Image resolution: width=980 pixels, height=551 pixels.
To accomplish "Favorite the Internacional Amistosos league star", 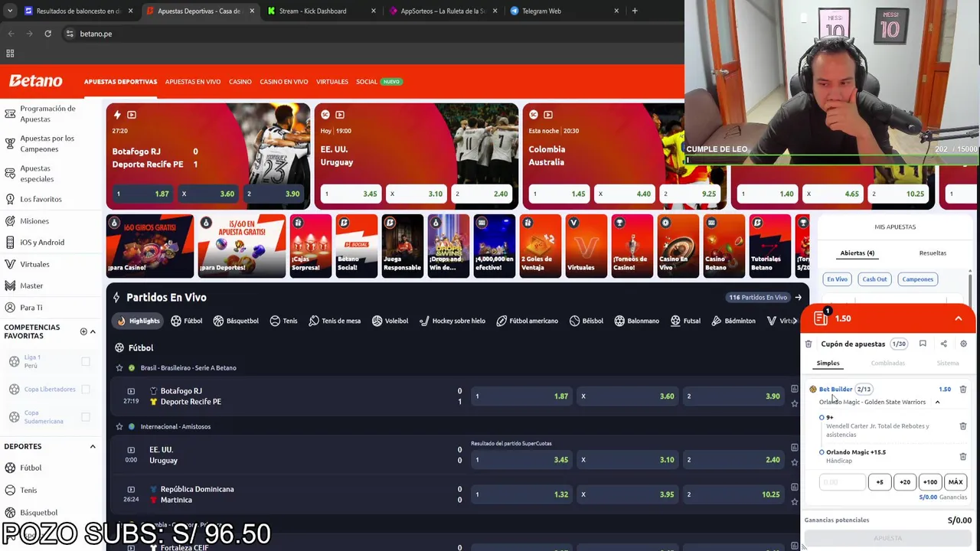I will click(119, 427).
